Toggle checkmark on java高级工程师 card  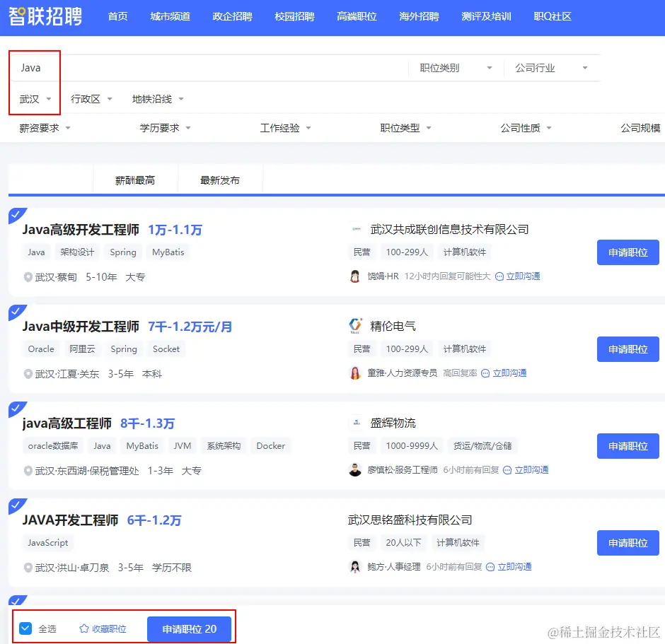(x=16, y=408)
